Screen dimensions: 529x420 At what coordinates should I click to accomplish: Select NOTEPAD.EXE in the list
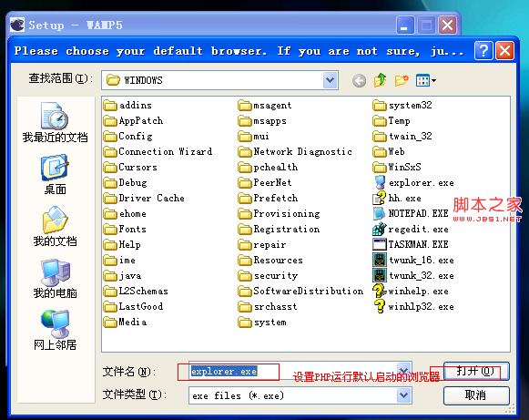click(x=411, y=214)
